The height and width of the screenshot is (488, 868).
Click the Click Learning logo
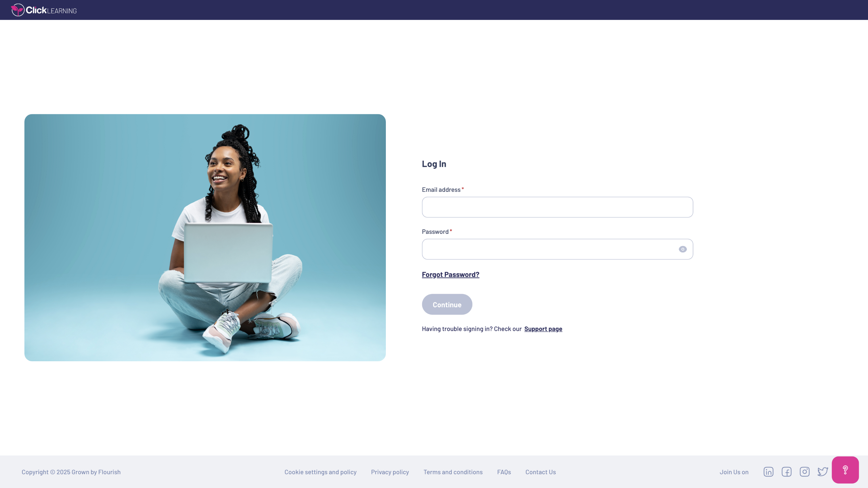pos(44,10)
